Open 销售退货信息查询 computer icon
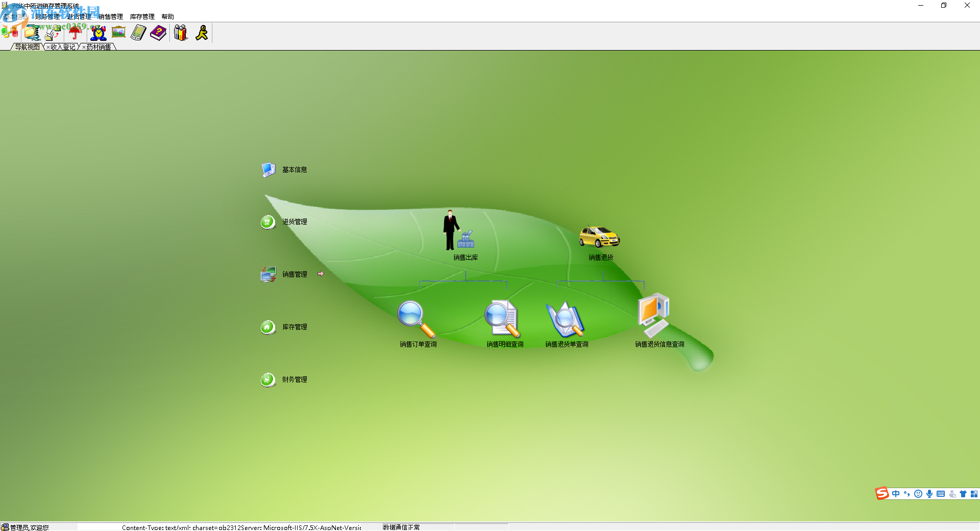 [x=654, y=315]
